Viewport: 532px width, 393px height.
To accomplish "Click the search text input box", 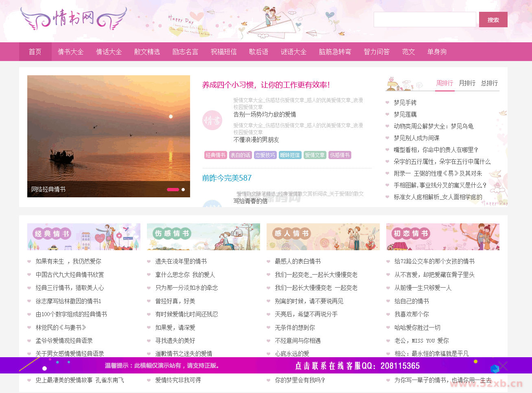I will click(425, 20).
